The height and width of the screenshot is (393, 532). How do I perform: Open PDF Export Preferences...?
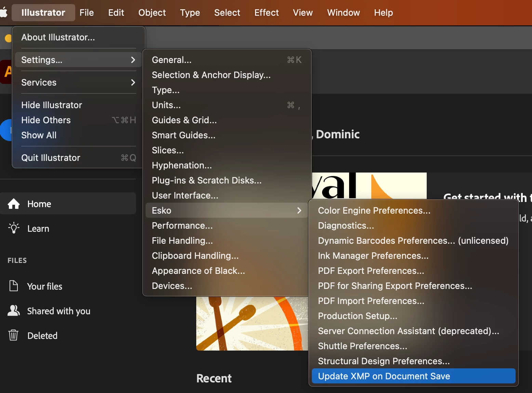pos(414,271)
